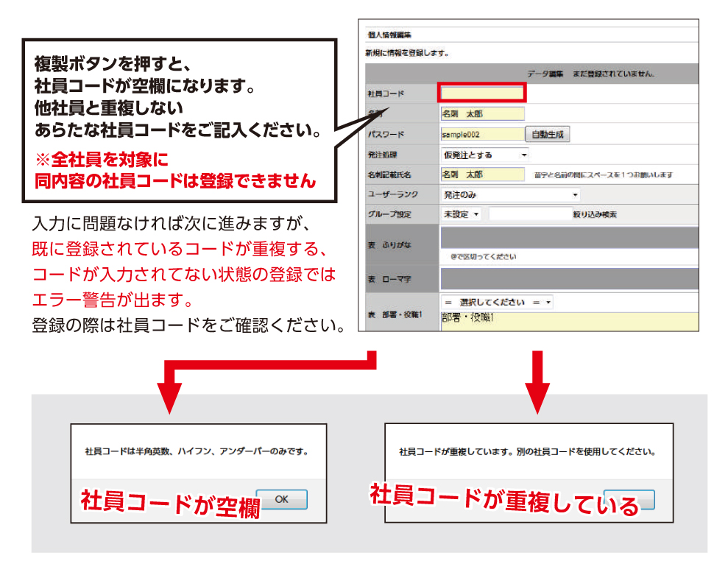The image size is (728, 575).
Task: Click the 名前 field above the password
Action: coord(481,114)
